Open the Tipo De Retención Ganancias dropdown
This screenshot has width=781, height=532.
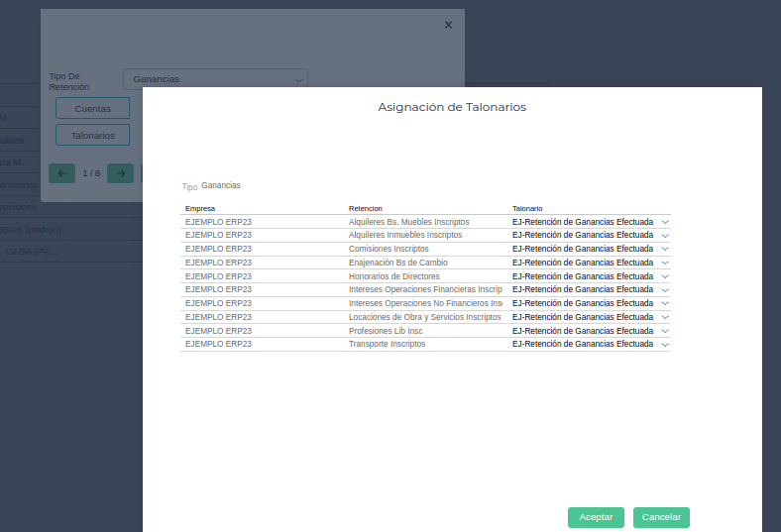tap(215, 79)
